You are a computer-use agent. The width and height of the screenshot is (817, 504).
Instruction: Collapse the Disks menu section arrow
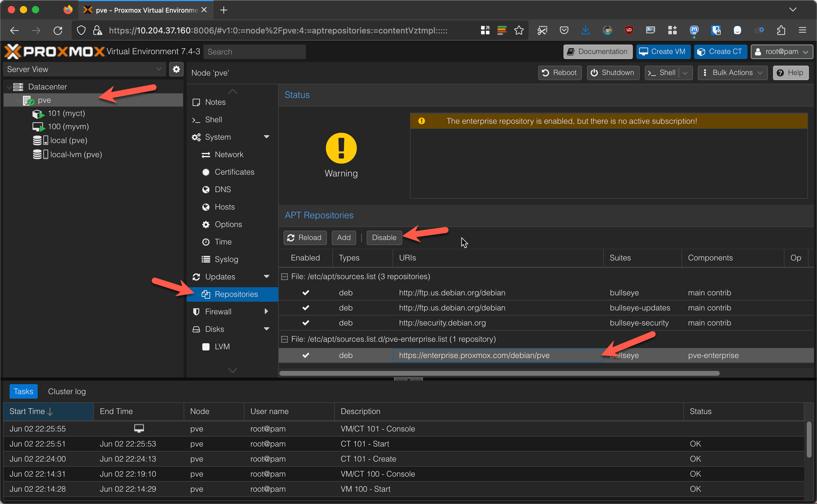coord(266,329)
